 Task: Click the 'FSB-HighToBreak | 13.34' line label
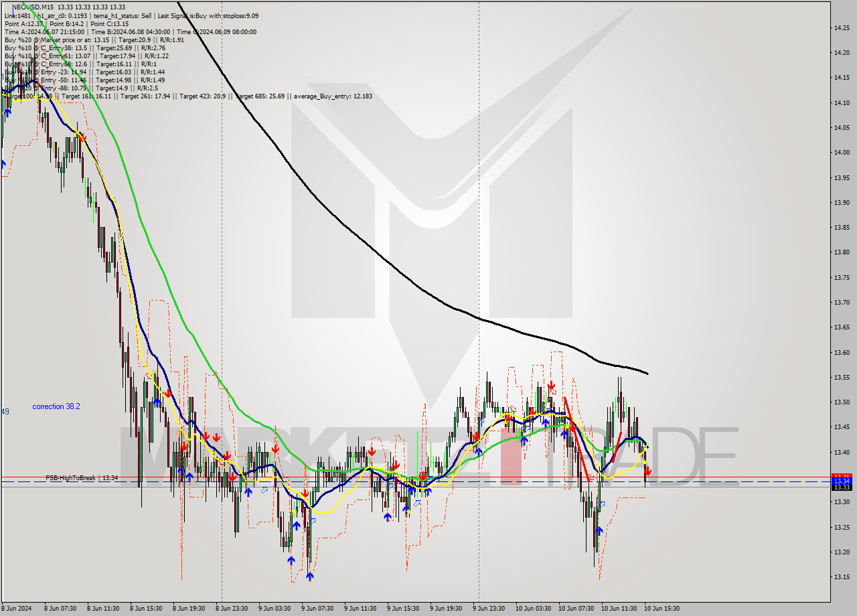[82, 477]
